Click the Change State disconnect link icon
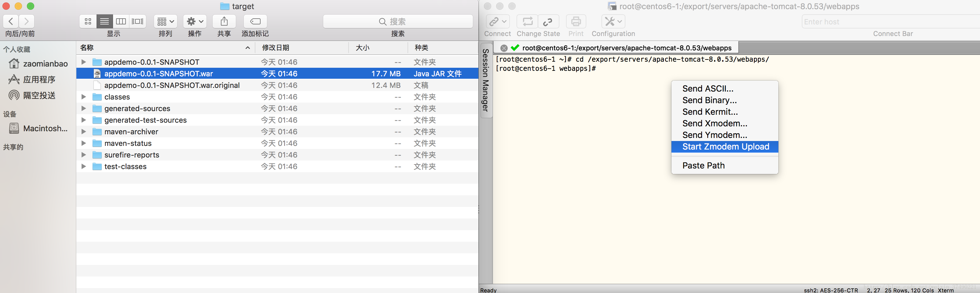Image resolution: width=980 pixels, height=293 pixels. point(548,21)
